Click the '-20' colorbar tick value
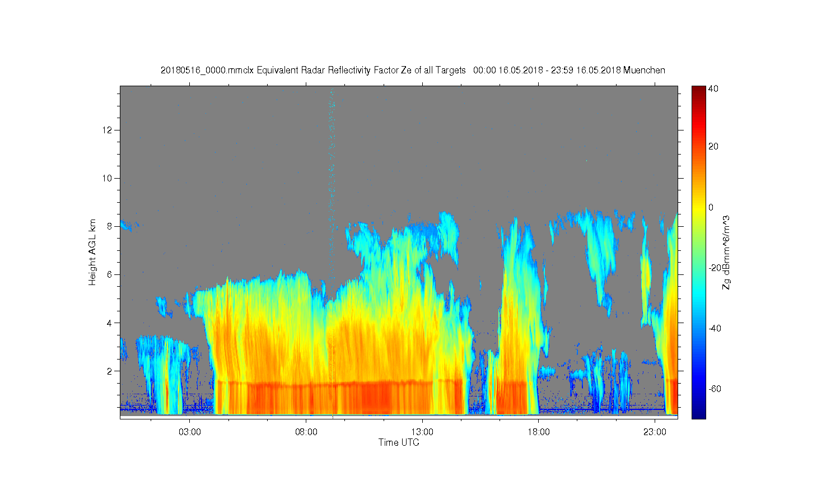Screen dimensions: 840x504 click(x=715, y=268)
